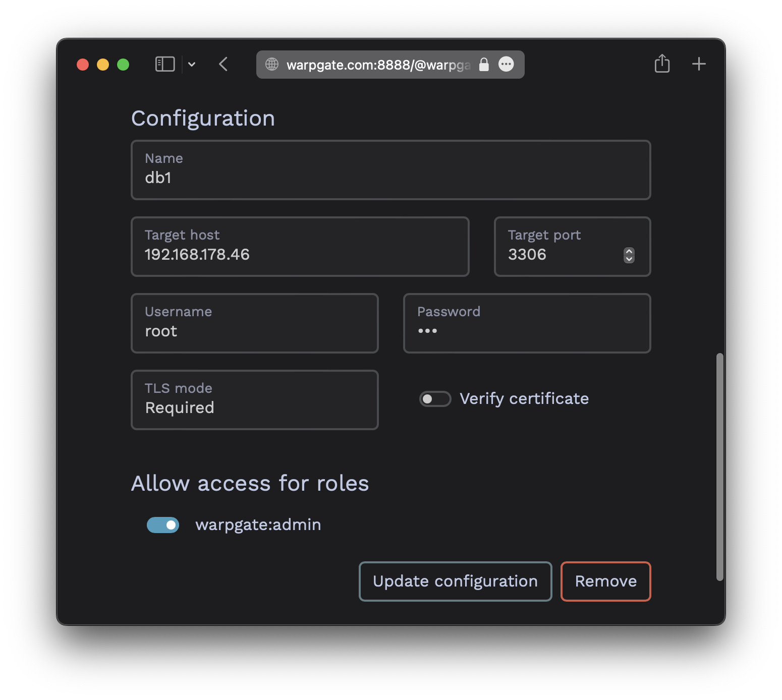Click the Target port stepper arrows
This screenshot has width=782, height=700.
tap(629, 255)
